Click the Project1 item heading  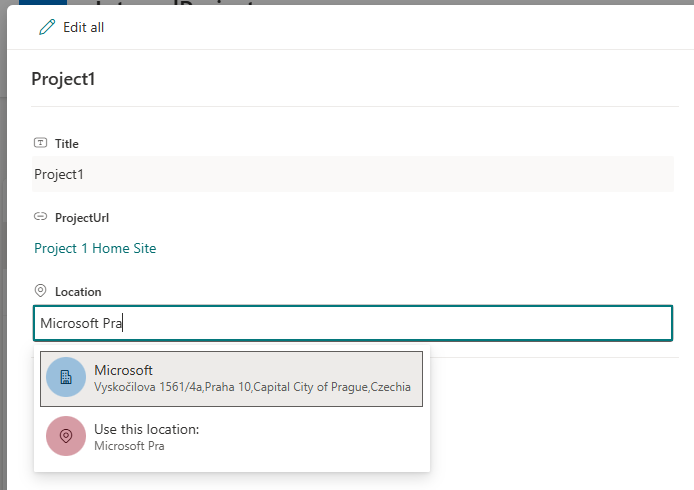point(63,79)
